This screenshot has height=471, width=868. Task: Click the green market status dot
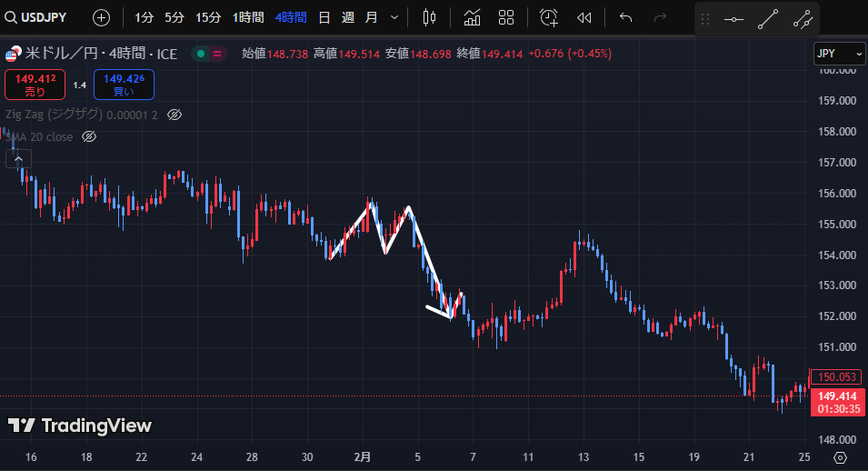pyautogui.click(x=201, y=54)
